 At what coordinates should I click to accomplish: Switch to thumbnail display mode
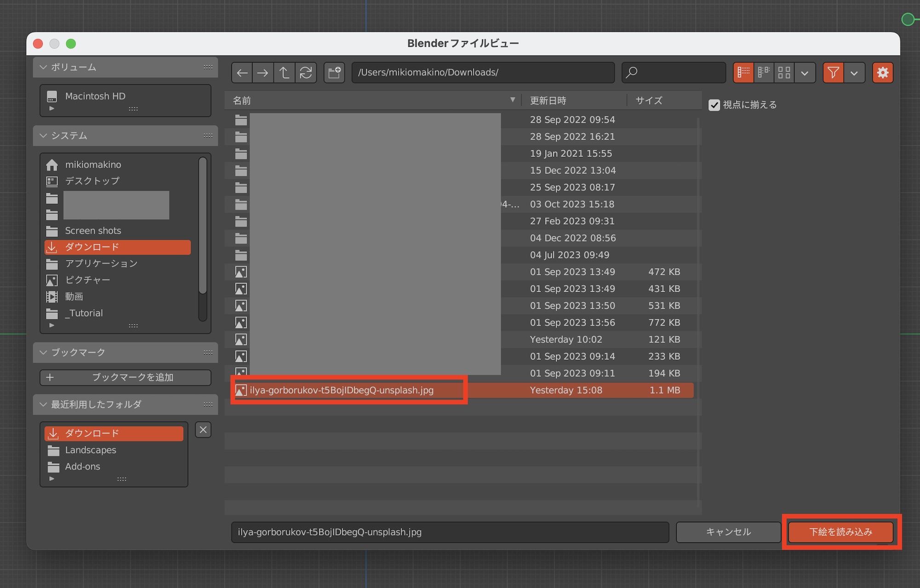[784, 73]
